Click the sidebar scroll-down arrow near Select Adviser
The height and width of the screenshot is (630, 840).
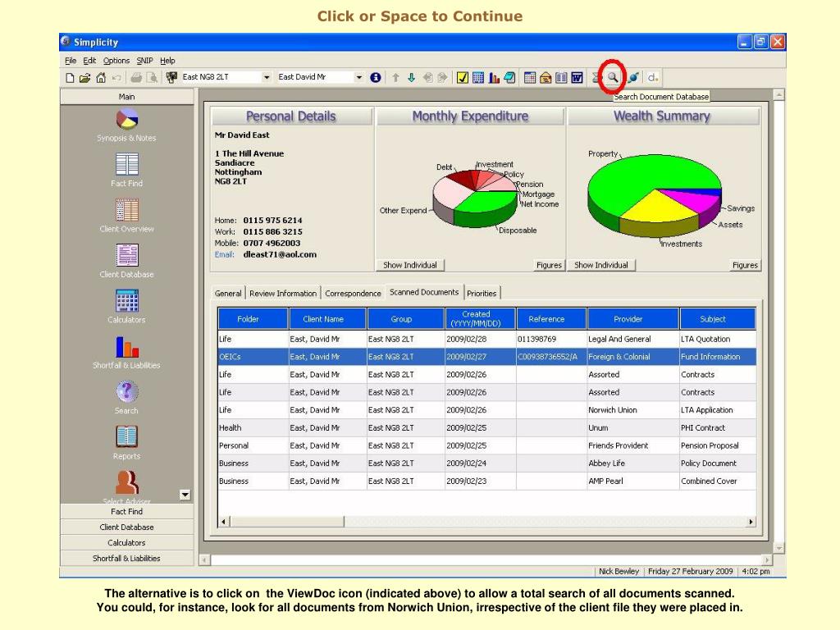tap(185, 495)
